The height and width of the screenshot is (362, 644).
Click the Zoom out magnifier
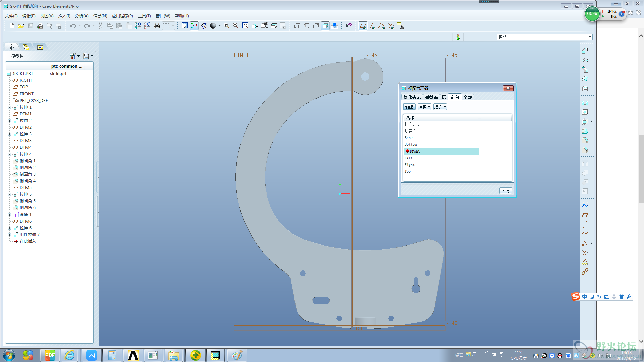tap(236, 26)
